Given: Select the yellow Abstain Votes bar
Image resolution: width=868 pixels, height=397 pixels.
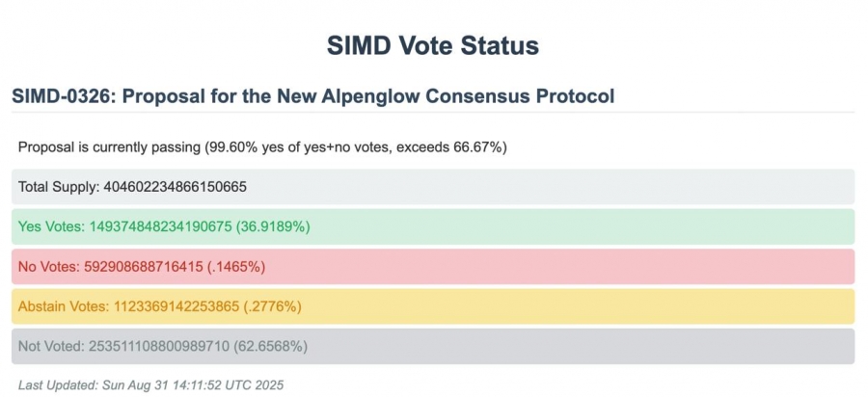Looking at the screenshot, I should point(433,306).
